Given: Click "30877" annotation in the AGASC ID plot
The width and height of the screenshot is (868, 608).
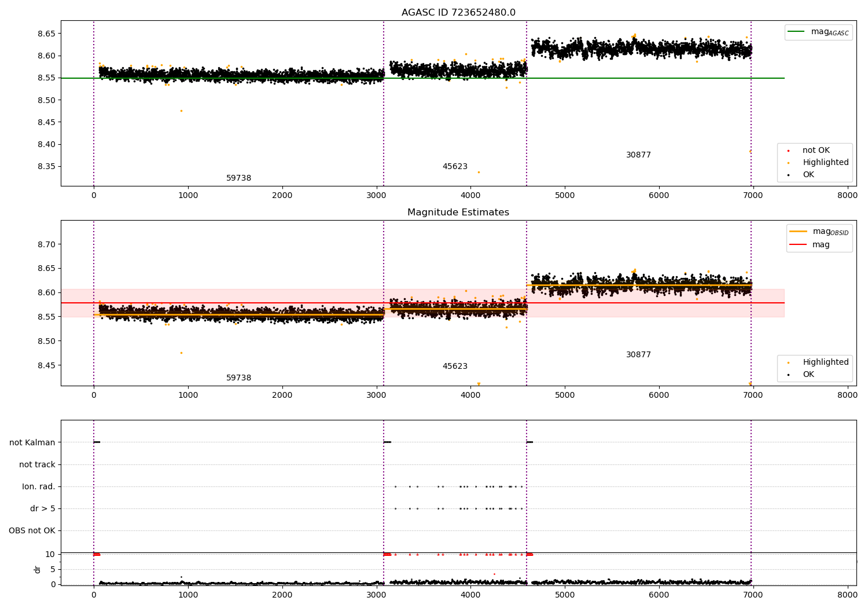Looking at the screenshot, I should (638, 155).
